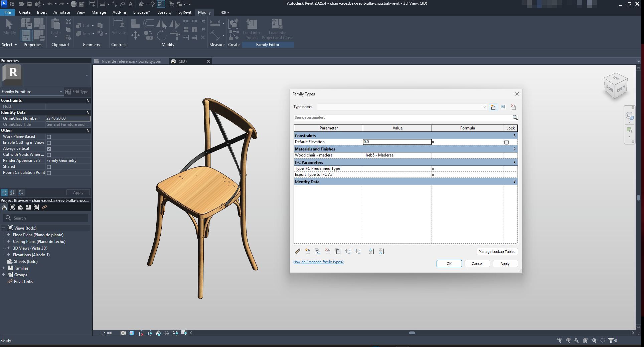The width and height of the screenshot is (644, 347).
Task: Open the Annotate ribbon tab
Action: (x=62, y=12)
